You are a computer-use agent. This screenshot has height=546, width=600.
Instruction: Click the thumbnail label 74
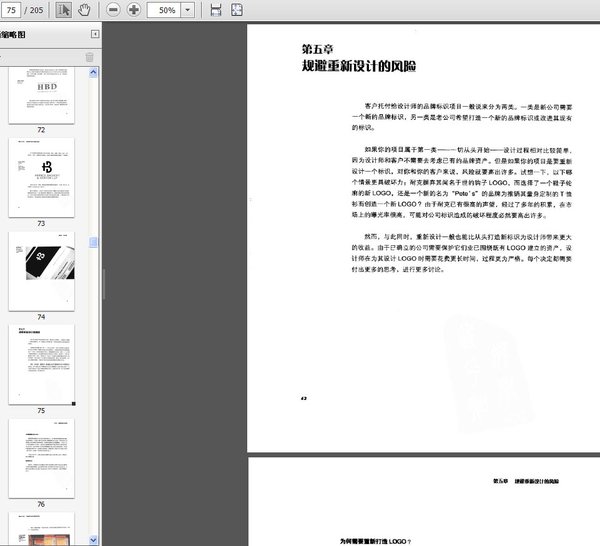click(41, 317)
